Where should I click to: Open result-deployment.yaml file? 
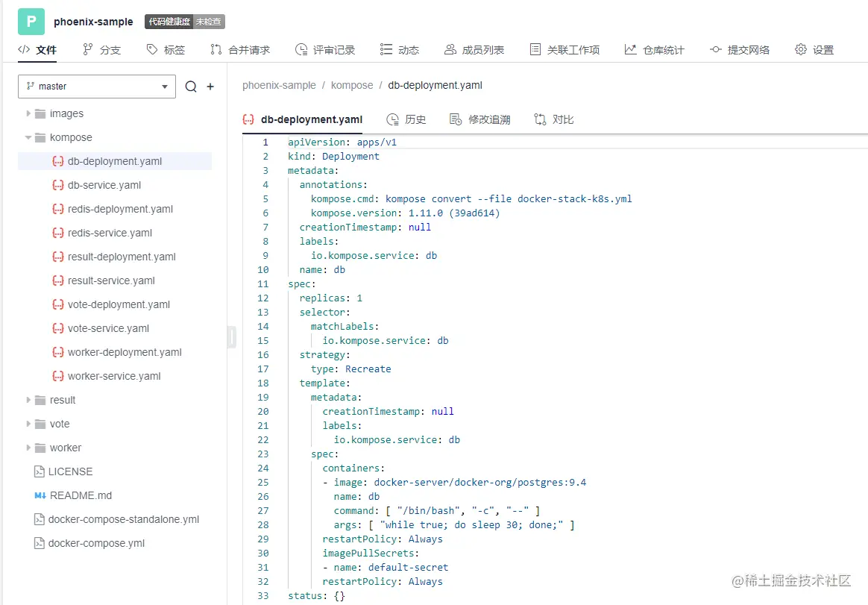pyautogui.click(x=122, y=257)
